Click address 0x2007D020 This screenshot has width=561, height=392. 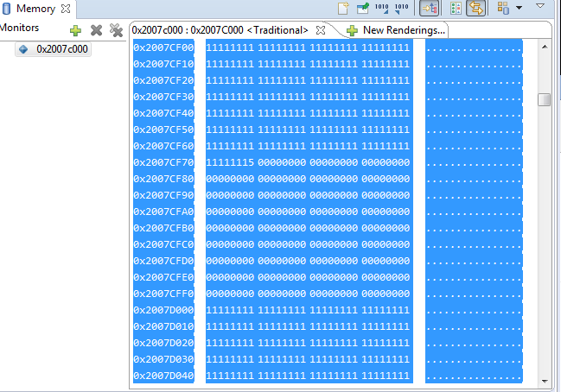(164, 343)
